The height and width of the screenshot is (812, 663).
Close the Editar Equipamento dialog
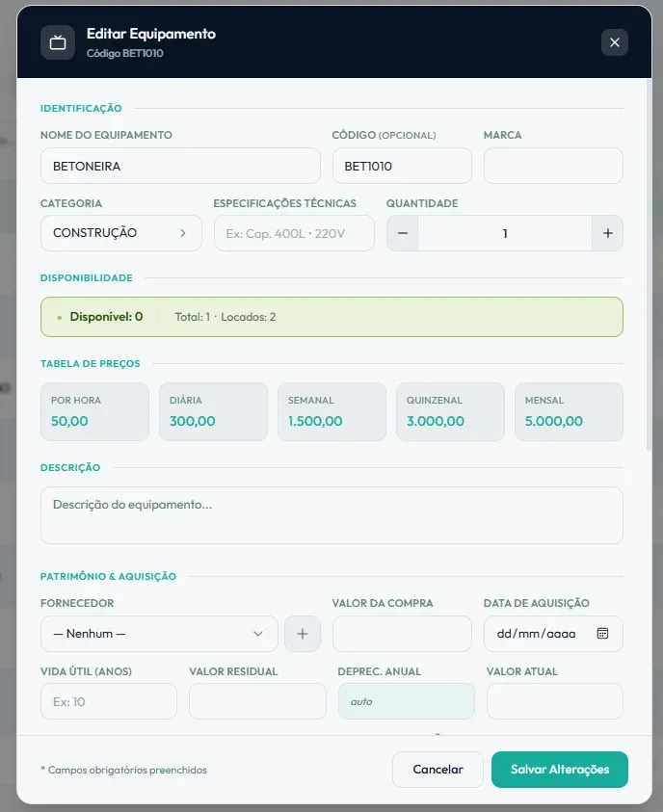click(614, 42)
